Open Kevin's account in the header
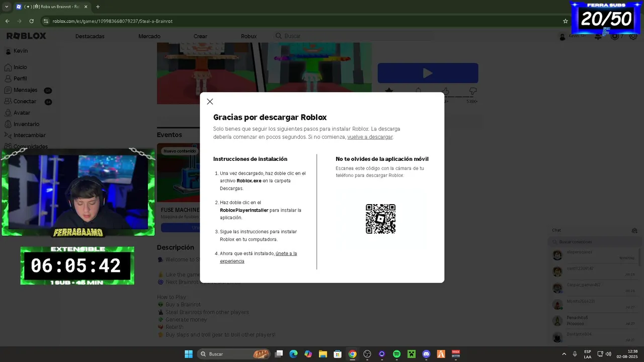Image resolution: width=644 pixels, height=362 pixels. point(573,36)
